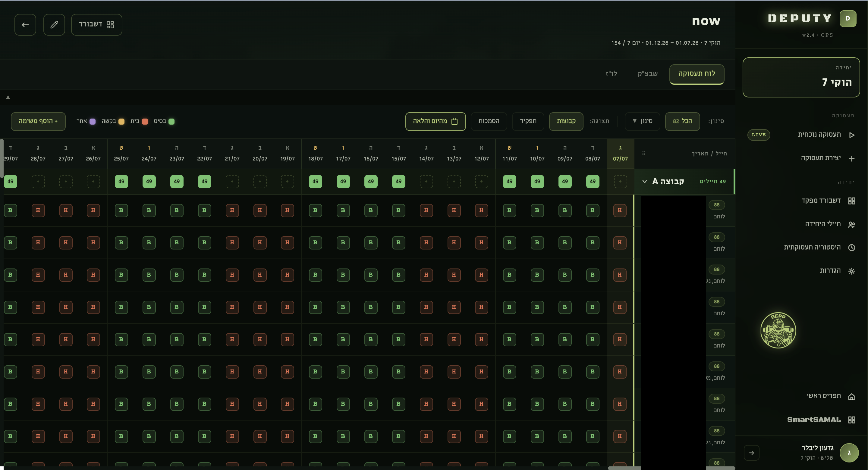Open דשבורד מפקד in the sidebar
The image size is (868, 470).
tap(828, 201)
